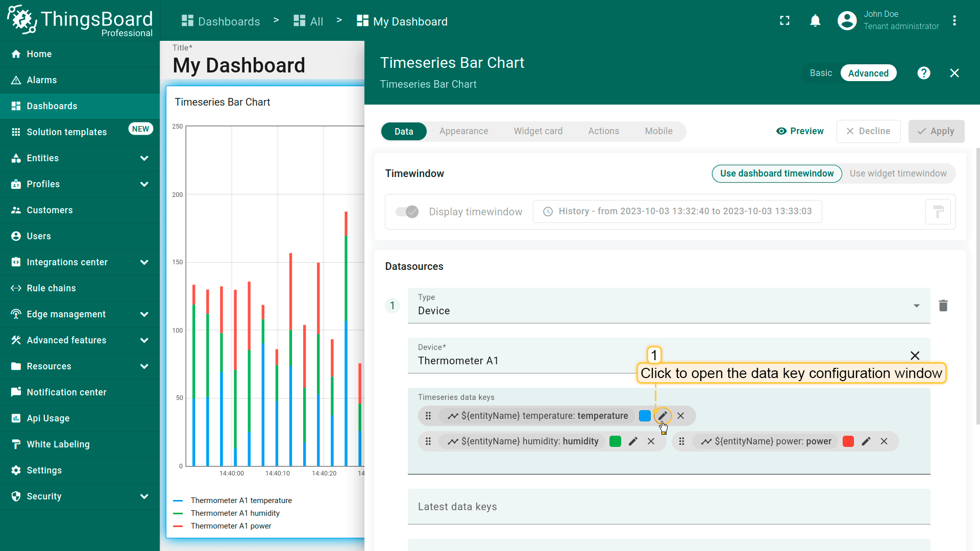Toggle the Display timewindow switch
This screenshot has width=980, height=551.
click(407, 212)
